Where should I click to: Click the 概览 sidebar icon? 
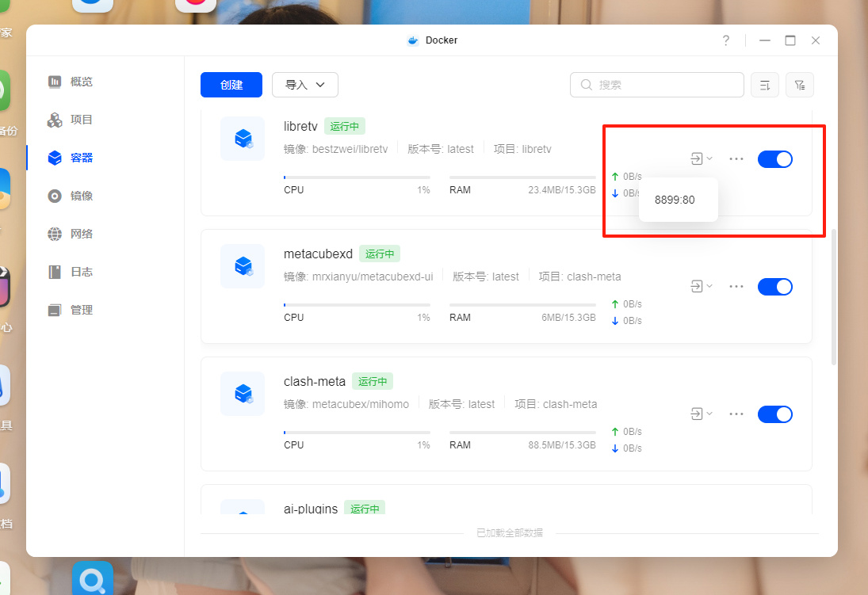(x=55, y=82)
